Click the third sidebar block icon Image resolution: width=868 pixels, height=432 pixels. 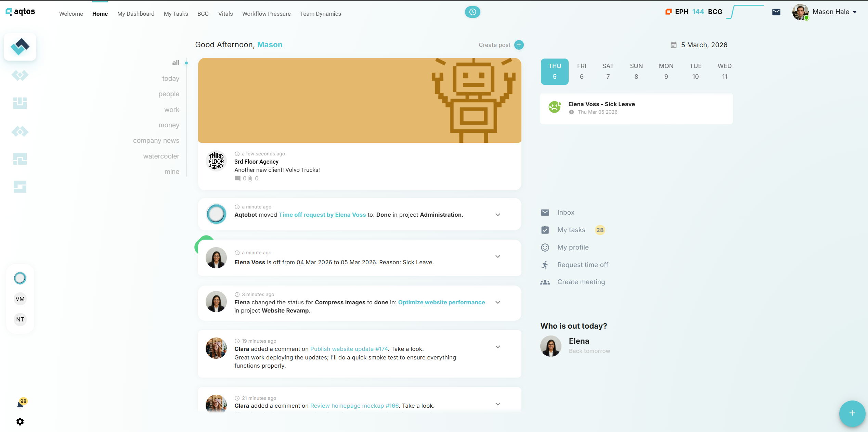click(20, 103)
